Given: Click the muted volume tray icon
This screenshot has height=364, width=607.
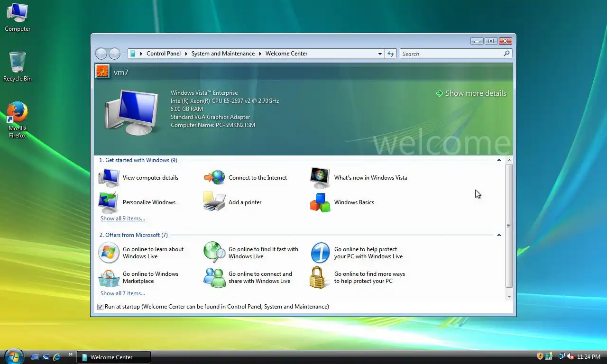Looking at the screenshot, I should coord(570,356).
